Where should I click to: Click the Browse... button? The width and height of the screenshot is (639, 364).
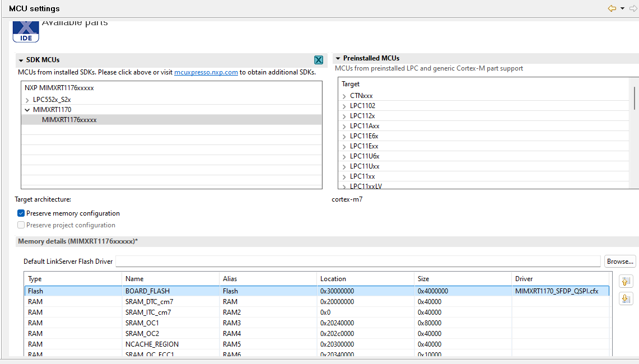click(620, 262)
